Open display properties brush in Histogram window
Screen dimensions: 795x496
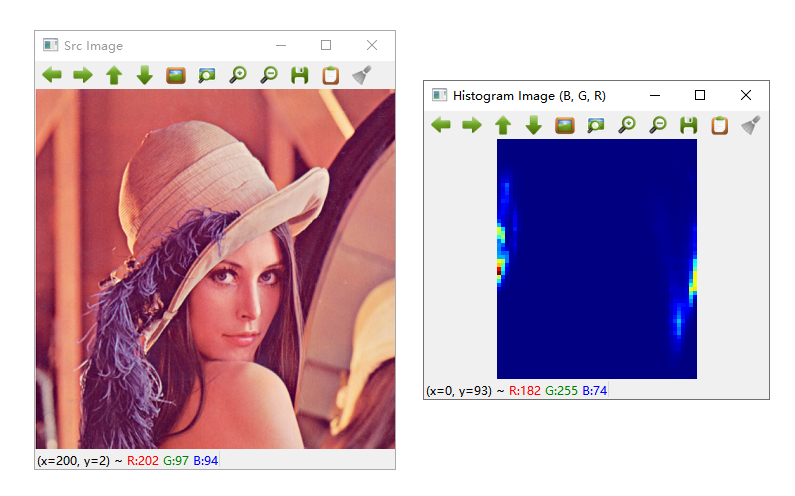(751, 125)
